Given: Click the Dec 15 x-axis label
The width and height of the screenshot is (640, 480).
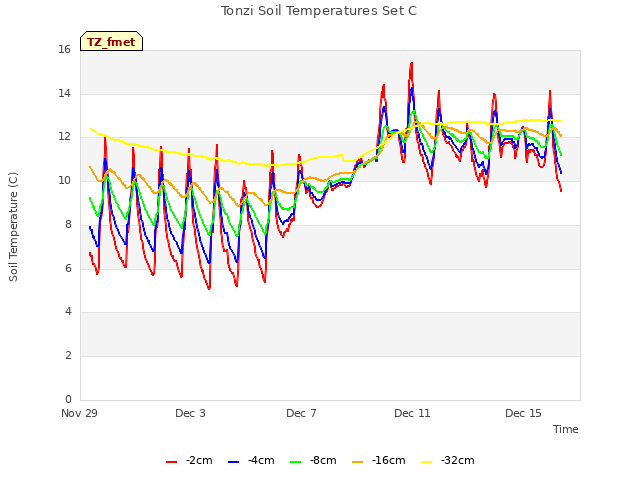Looking at the screenshot, I should coord(523,413).
